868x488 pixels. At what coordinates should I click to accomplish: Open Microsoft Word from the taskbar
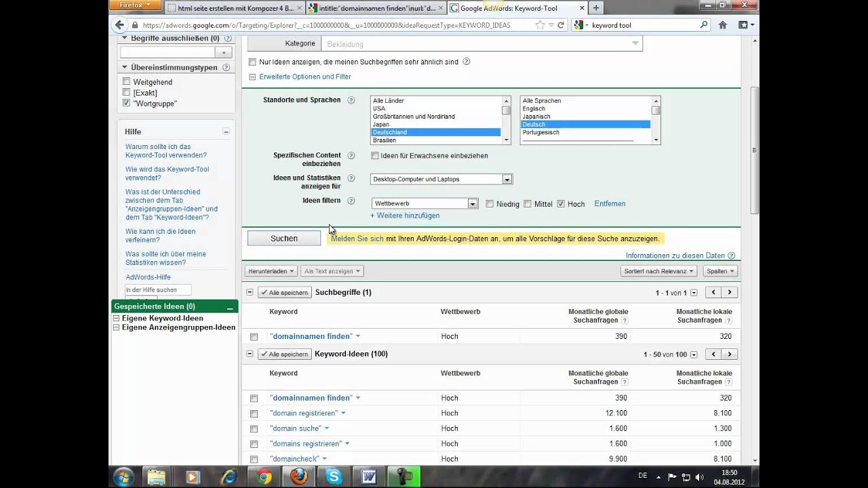click(369, 476)
